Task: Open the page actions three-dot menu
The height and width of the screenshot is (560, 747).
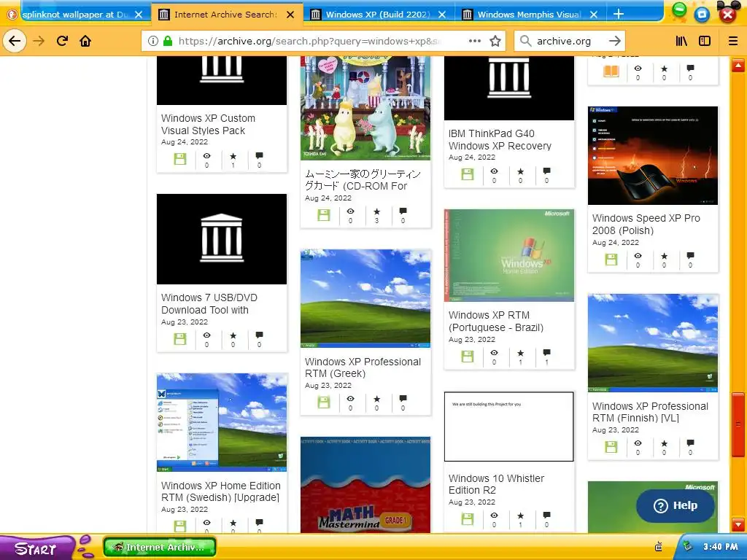Action: pyautogui.click(x=474, y=41)
